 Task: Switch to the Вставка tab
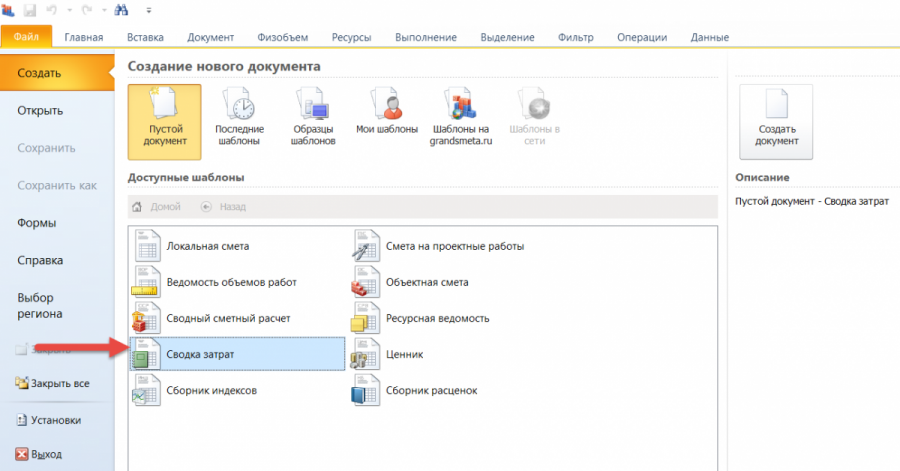(145, 37)
